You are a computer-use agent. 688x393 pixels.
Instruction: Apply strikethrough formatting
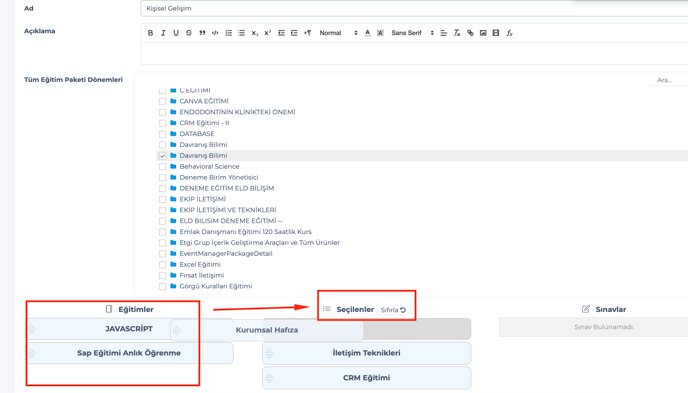pyautogui.click(x=189, y=33)
